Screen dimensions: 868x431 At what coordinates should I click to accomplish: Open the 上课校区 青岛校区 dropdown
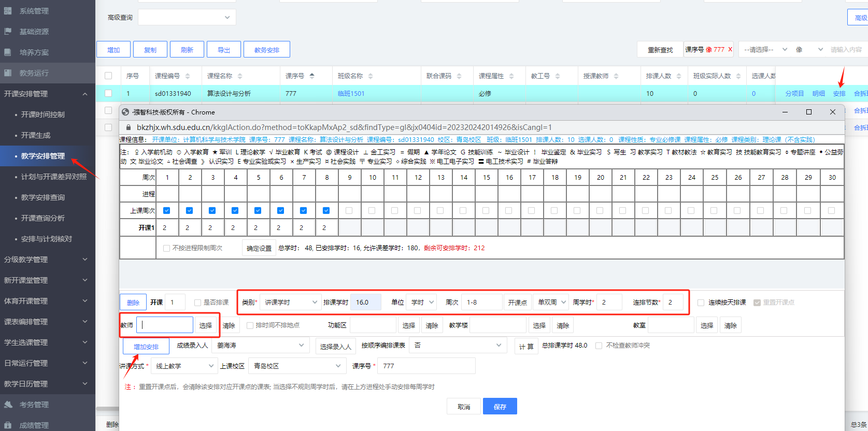point(296,366)
